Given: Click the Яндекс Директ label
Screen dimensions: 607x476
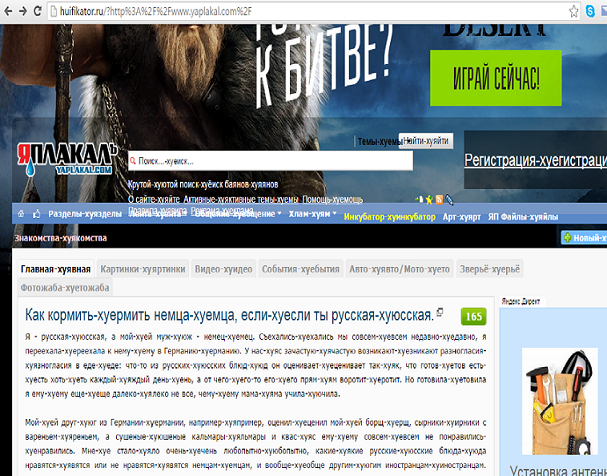Looking at the screenshot, I should coord(521,301).
